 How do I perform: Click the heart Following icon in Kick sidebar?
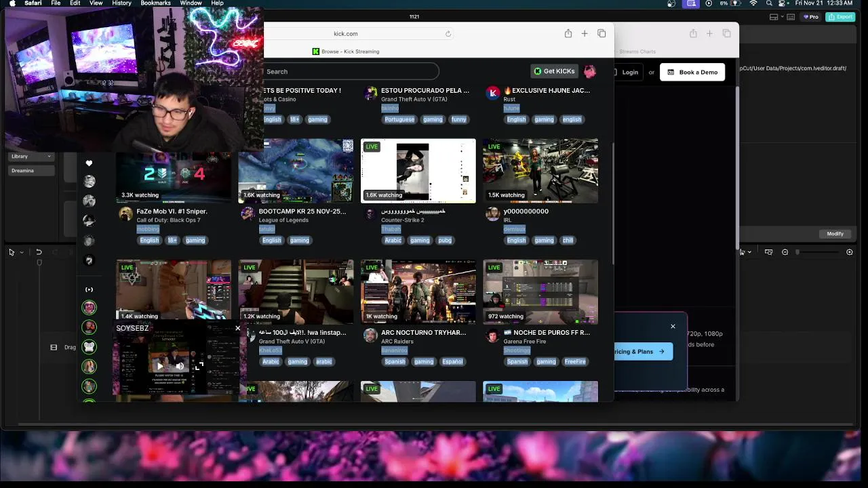coord(89,163)
